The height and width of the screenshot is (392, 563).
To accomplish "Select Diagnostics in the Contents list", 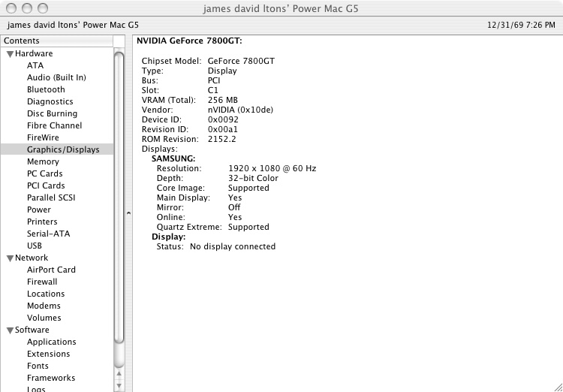I will click(50, 101).
